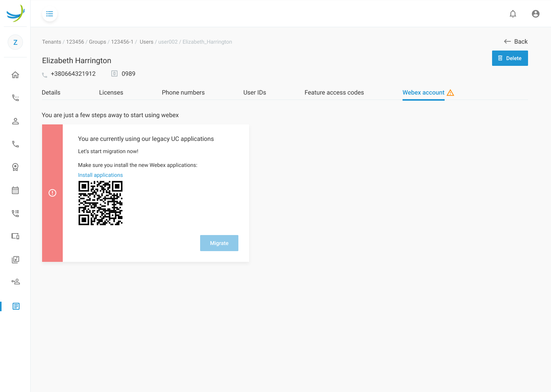Navigate to 123456 tenant breadcrumb

point(75,42)
